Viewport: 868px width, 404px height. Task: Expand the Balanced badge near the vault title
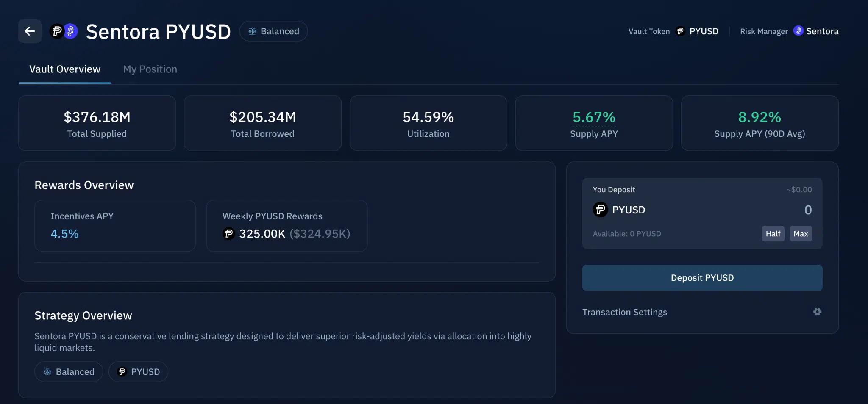click(273, 31)
